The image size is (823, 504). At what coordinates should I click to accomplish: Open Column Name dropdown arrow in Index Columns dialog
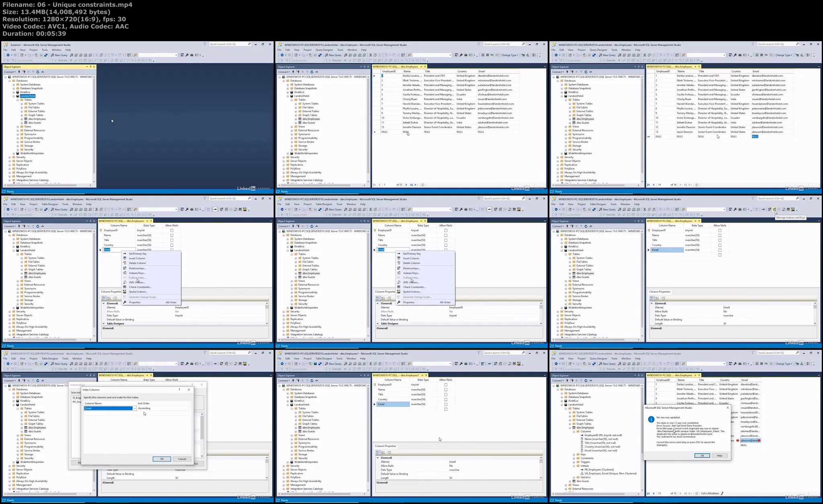click(x=135, y=408)
